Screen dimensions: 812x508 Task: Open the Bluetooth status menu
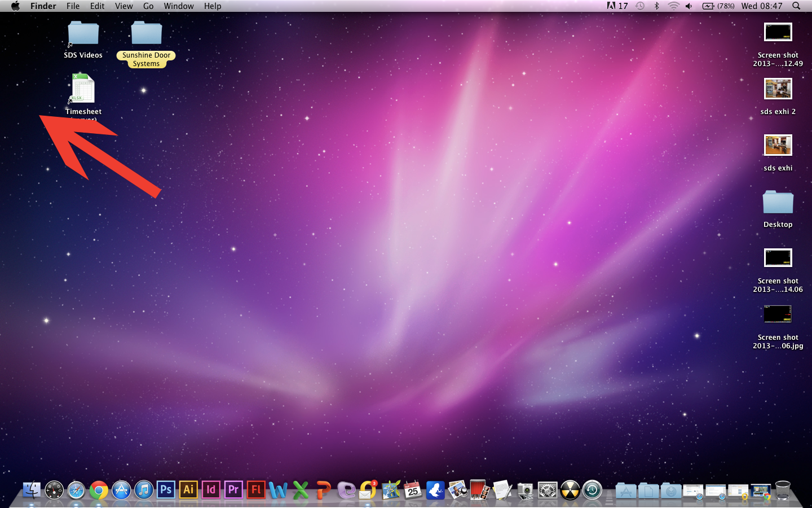[x=656, y=6]
